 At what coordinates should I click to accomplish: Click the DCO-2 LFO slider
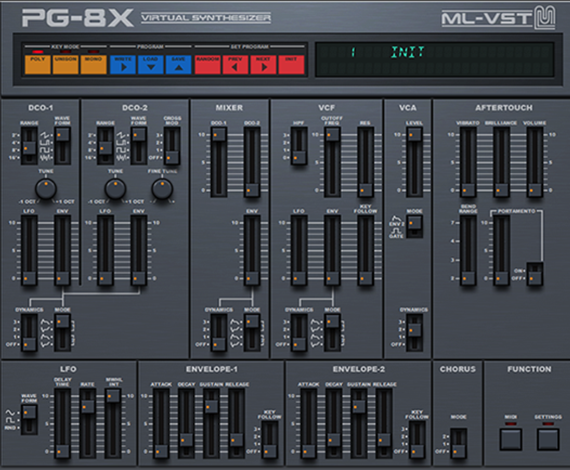click(x=105, y=250)
